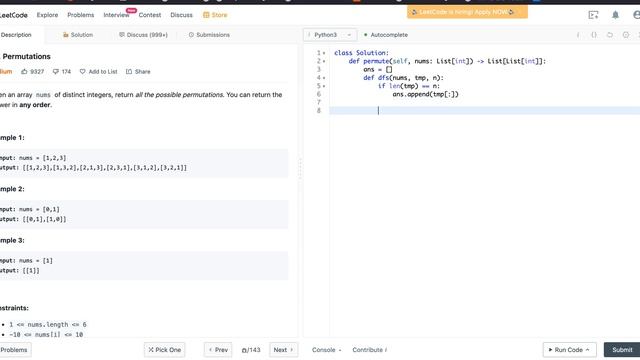Open the Discuss nav link
The width and height of the screenshot is (640, 360).
coord(181,15)
